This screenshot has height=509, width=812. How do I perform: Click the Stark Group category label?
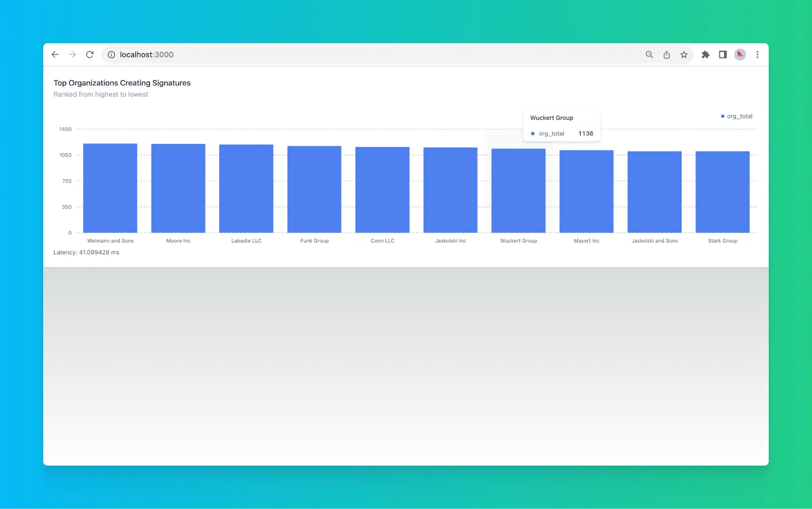pyautogui.click(x=722, y=241)
